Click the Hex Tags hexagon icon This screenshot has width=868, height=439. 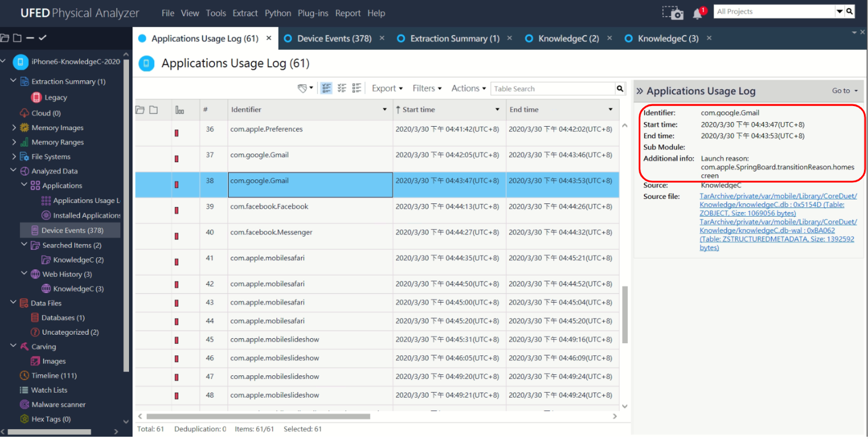[x=24, y=419]
